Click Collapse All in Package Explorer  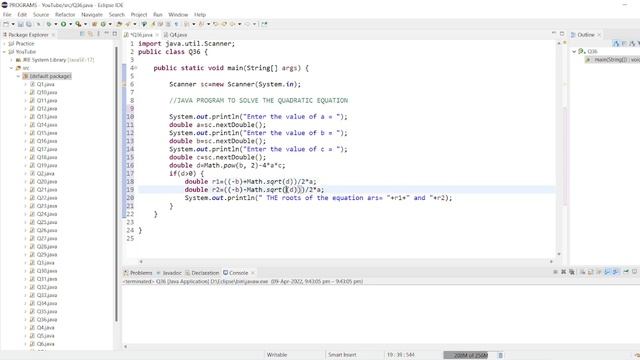[82, 34]
